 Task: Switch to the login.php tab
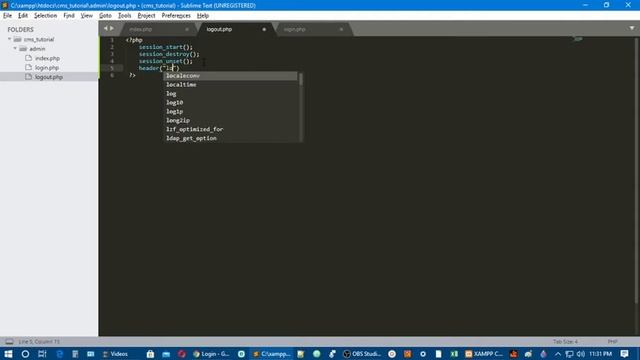312,29
